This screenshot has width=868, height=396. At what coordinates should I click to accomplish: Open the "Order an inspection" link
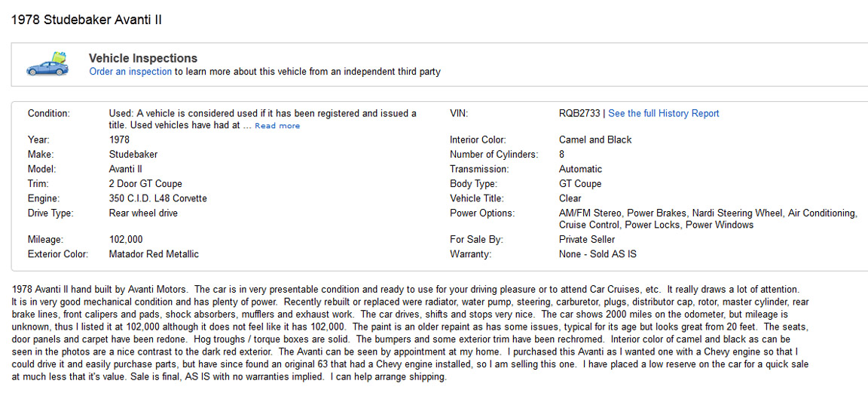(130, 72)
